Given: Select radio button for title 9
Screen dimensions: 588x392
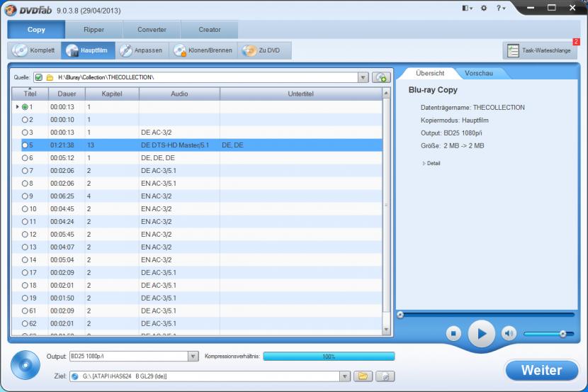Looking at the screenshot, I should [25, 196].
